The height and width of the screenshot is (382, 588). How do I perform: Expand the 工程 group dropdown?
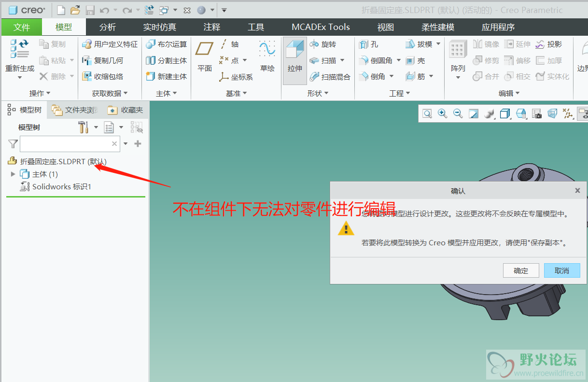click(400, 93)
